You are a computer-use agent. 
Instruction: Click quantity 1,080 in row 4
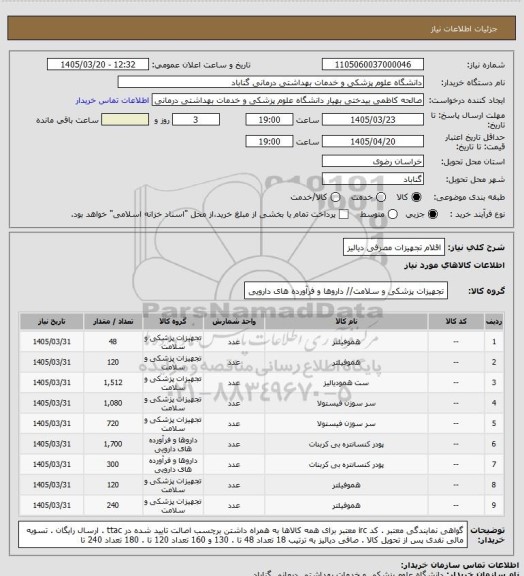[113, 403]
